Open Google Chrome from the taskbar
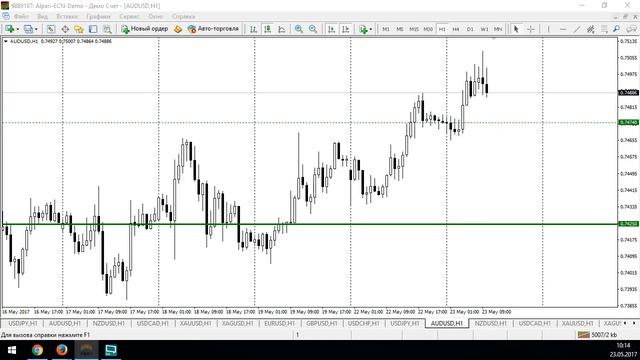 pos(37,350)
